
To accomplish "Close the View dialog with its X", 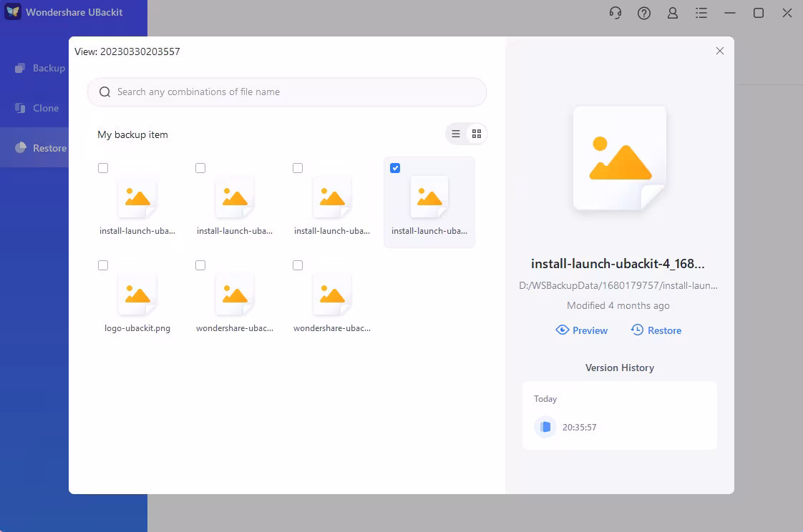I will tap(719, 51).
